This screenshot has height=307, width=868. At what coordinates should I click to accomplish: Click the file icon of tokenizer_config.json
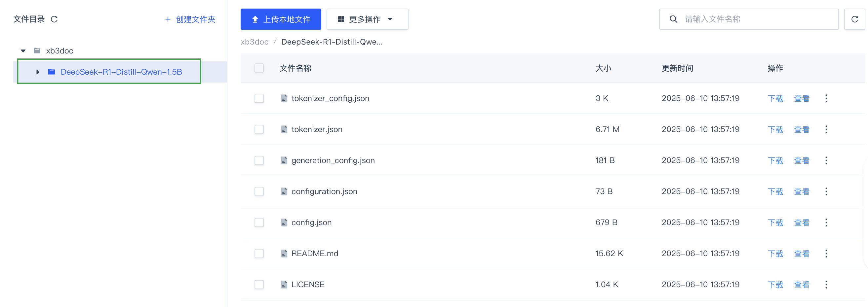pyautogui.click(x=284, y=98)
